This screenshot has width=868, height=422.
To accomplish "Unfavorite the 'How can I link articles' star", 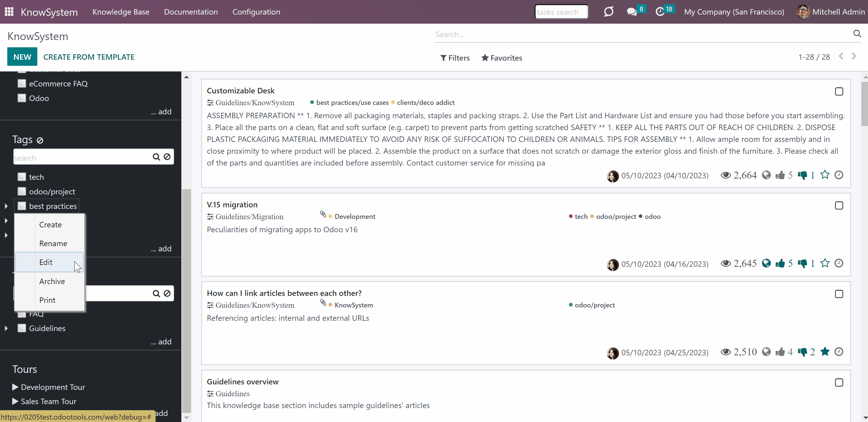I will [825, 352].
